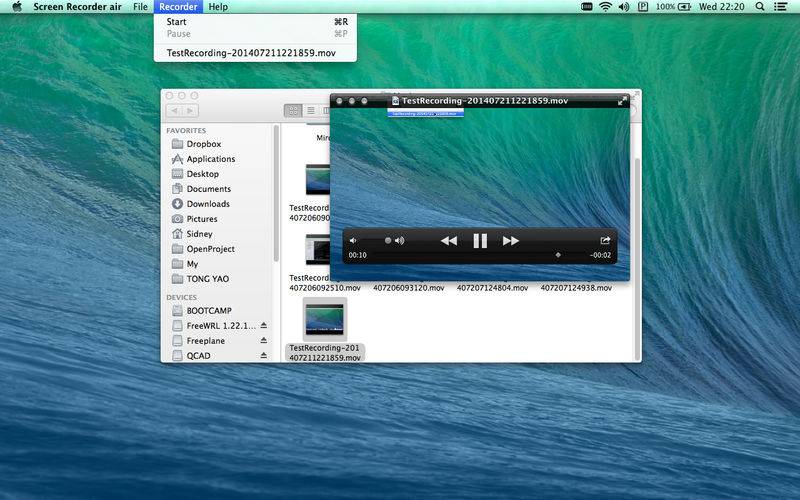
Task: Click the 407206093120.mov file label
Action: 409,288
